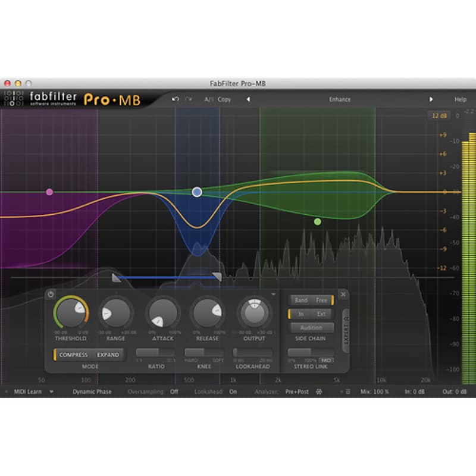Open the analyzer settings icon near Pre+Post
The height and width of the screenshot is (476, 476).
[x=320, y=392]
